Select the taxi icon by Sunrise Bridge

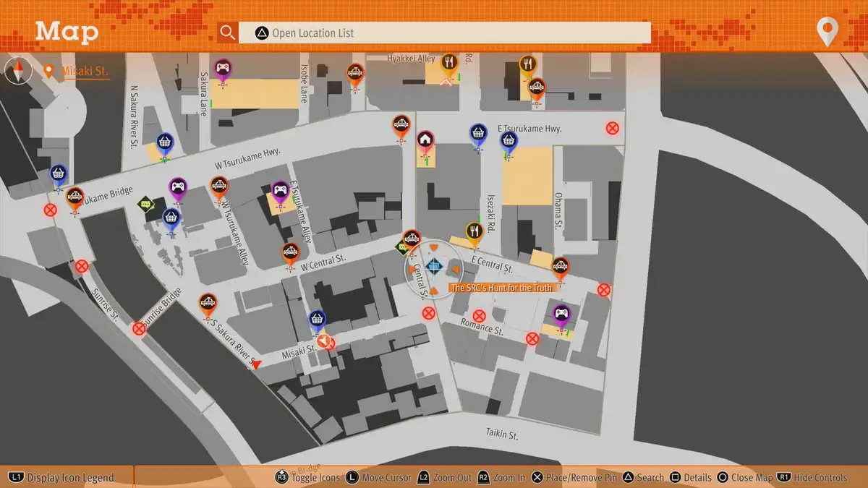pos(208,302)
